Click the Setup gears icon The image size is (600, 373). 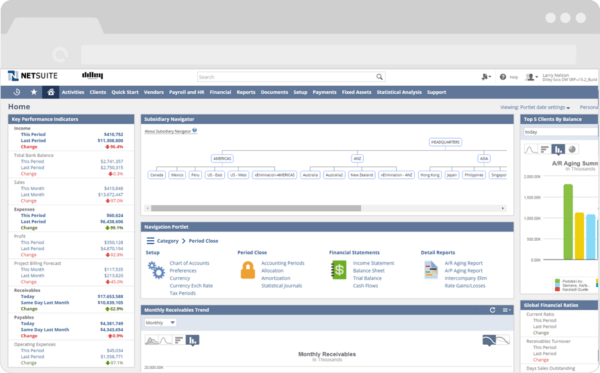pyautogui.click(x=156, y=270)
